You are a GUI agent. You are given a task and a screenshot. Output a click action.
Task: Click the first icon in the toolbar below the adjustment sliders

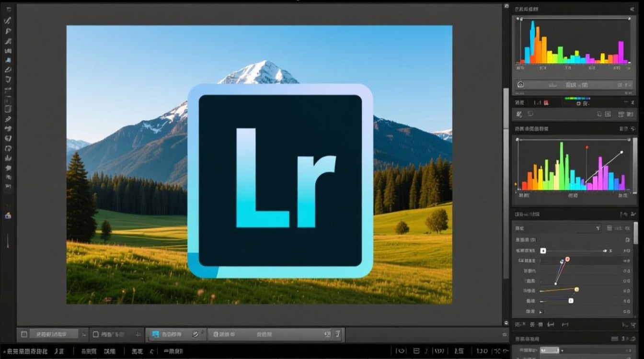click(x=519, y=325)
